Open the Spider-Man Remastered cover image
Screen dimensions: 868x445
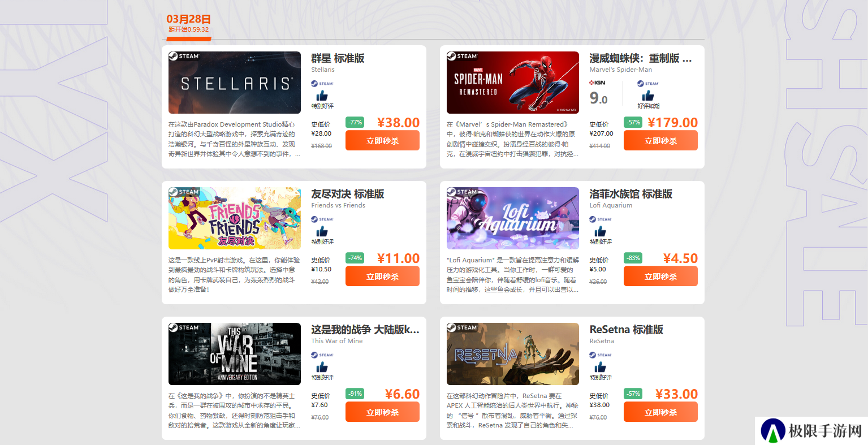(513, 83)
